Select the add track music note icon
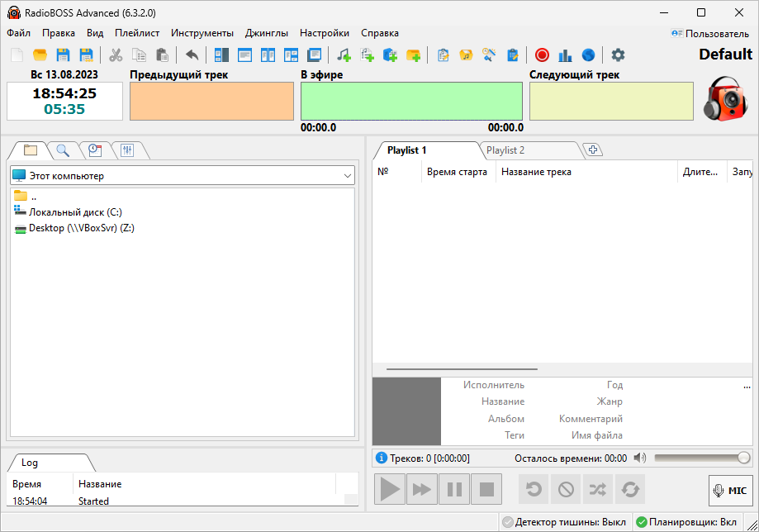The height and width of the screenshot is (532, 759). click(x=345, y=55)
